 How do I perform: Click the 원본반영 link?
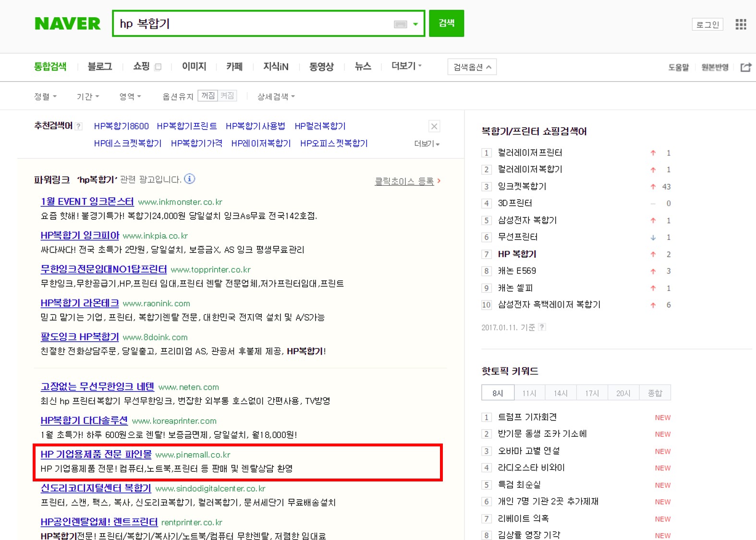[x=715, y=67]
